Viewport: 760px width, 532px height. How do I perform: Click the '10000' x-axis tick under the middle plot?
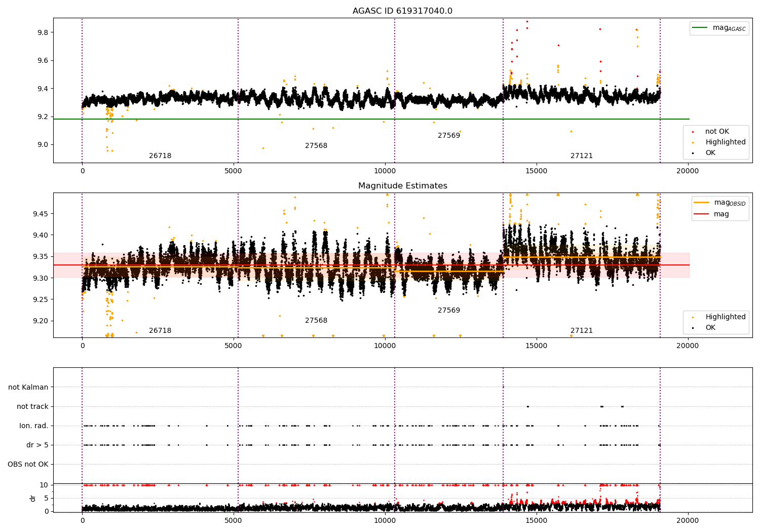coord(385,346)
